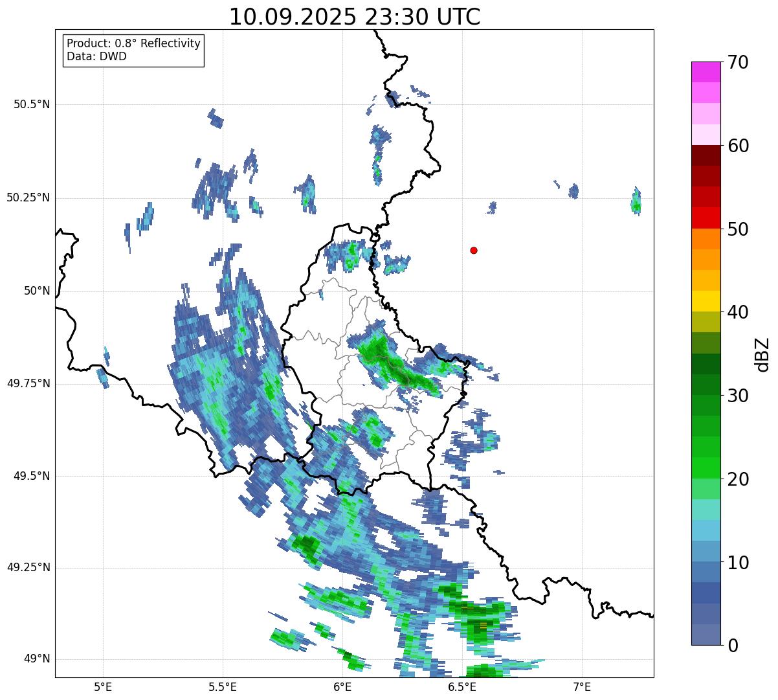Click the 7°E longitude label

tap(582, 686)
